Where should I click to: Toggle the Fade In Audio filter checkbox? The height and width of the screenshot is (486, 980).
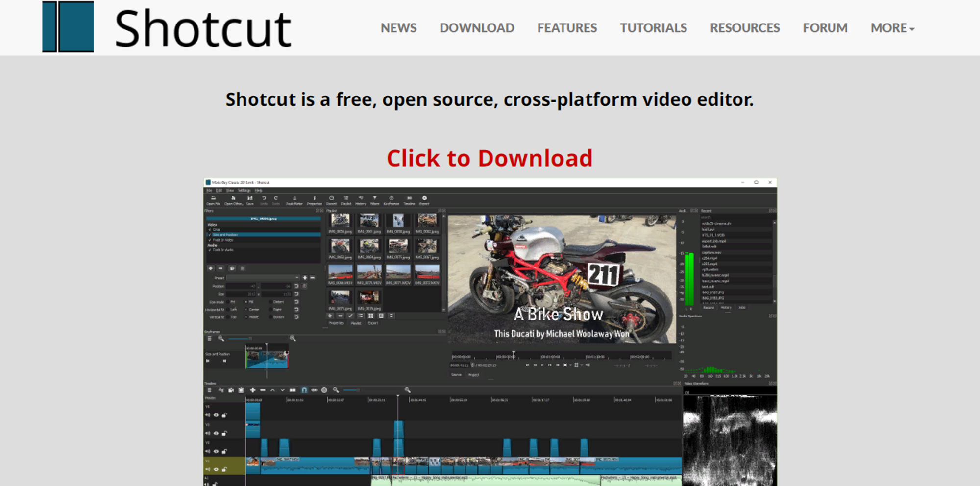tap(210, 250)
